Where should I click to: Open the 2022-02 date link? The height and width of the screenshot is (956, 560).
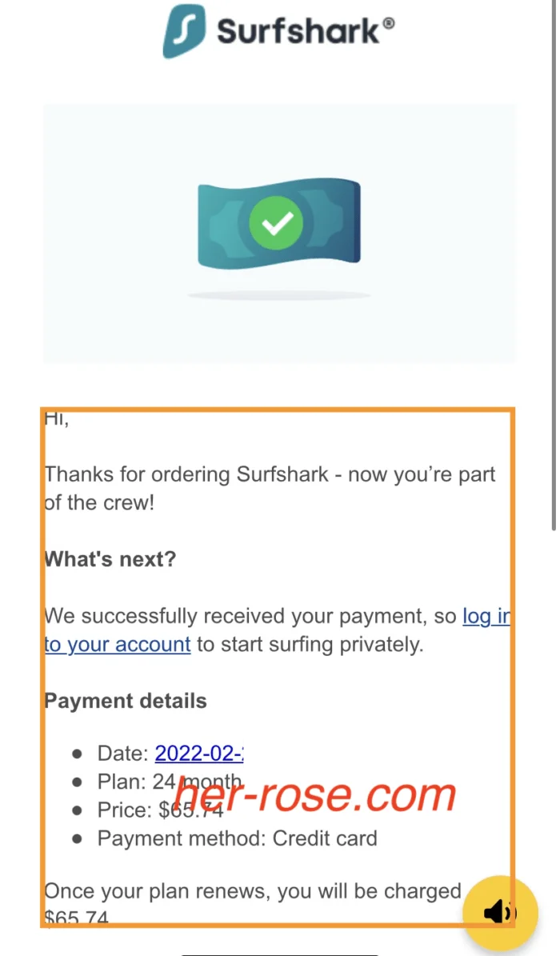point(199,753)
